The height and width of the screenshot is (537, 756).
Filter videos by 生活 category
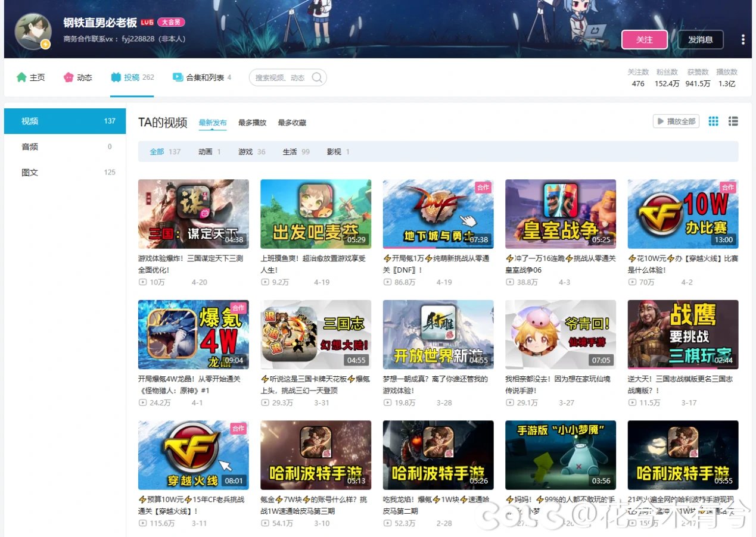tap(296, 152)
